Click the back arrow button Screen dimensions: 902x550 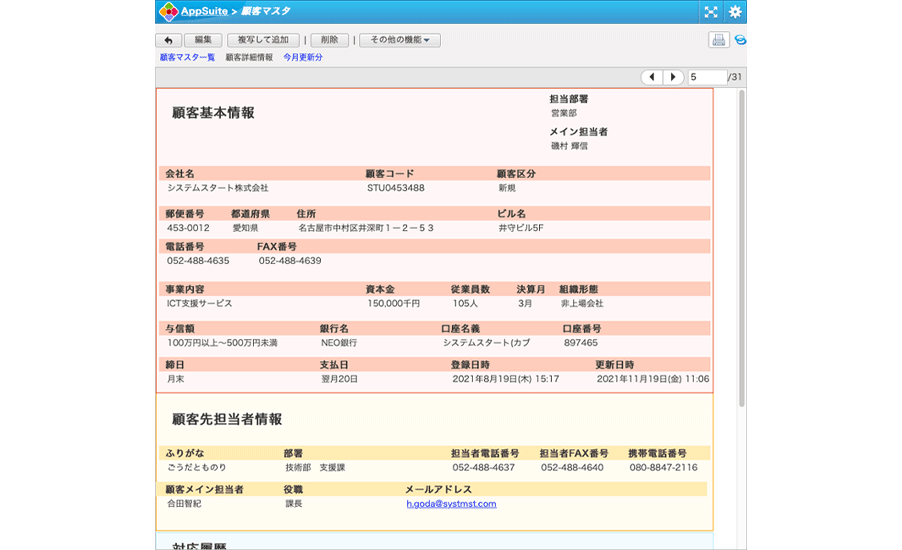click(x=168, y=40)
